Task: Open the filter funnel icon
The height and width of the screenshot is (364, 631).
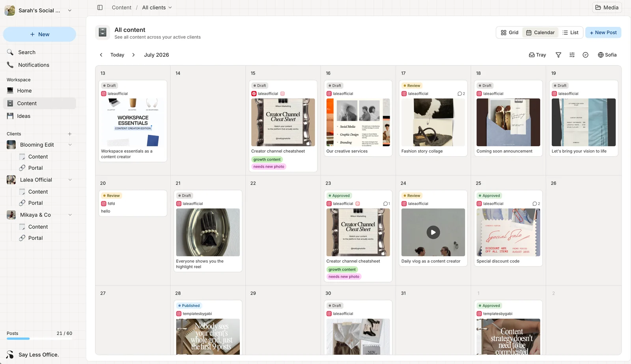Action: pos(558,55)
